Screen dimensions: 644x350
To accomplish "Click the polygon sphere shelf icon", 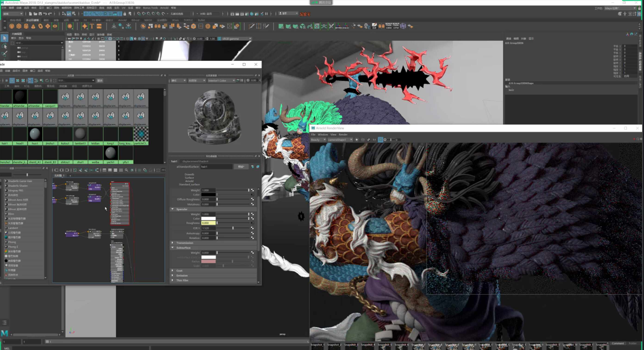I will [12, 26].
